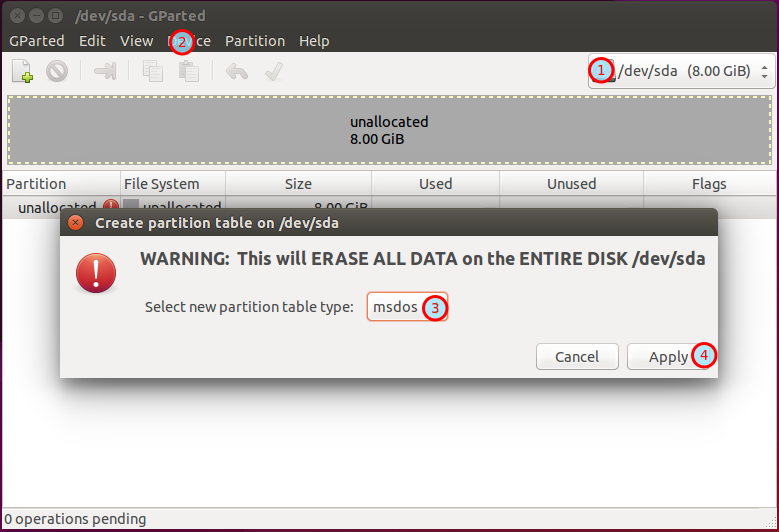Open the /dev/sda device selector
779x532 pixels.
pos(681,71)
